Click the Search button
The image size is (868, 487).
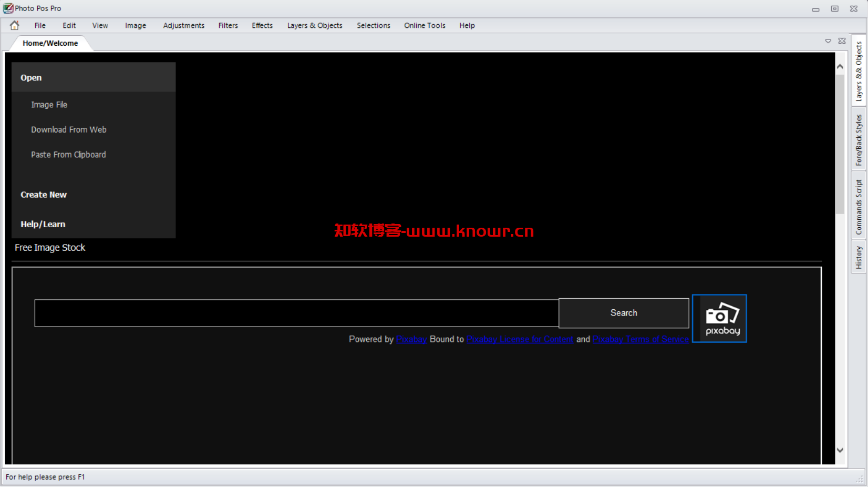click(624, 313)
